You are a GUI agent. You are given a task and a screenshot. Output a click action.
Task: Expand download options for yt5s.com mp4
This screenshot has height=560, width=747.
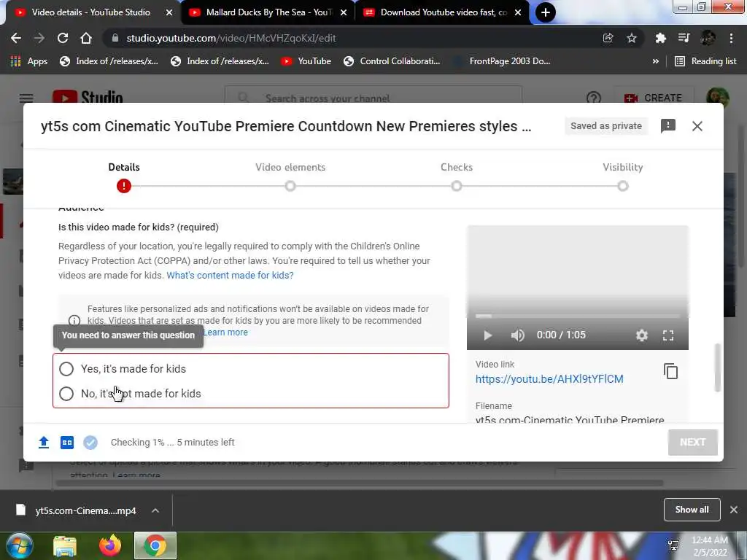155,510
